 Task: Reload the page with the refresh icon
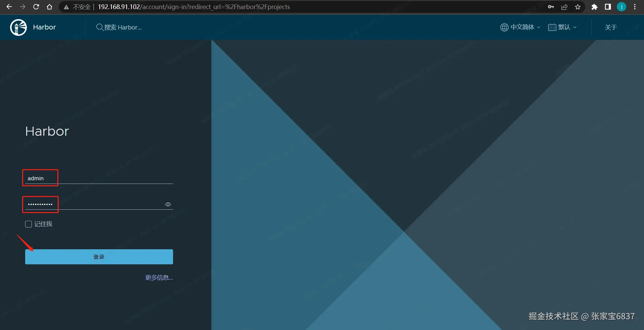coord(36,7)
